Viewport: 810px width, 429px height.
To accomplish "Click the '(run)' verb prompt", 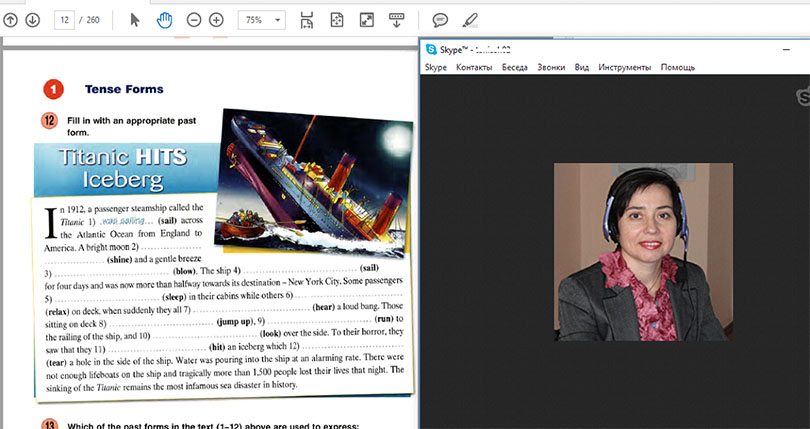I will tap(384, 318).
